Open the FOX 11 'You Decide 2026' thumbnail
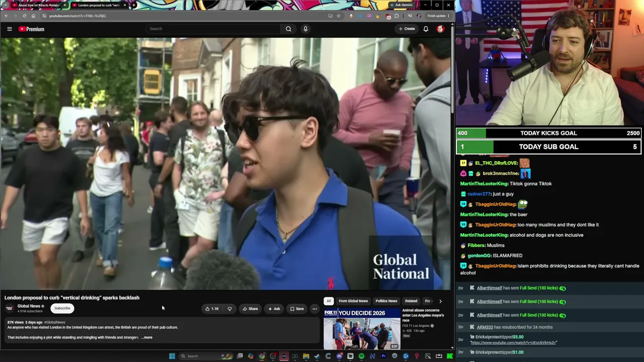The image size is (644, 362). point(362,329)
